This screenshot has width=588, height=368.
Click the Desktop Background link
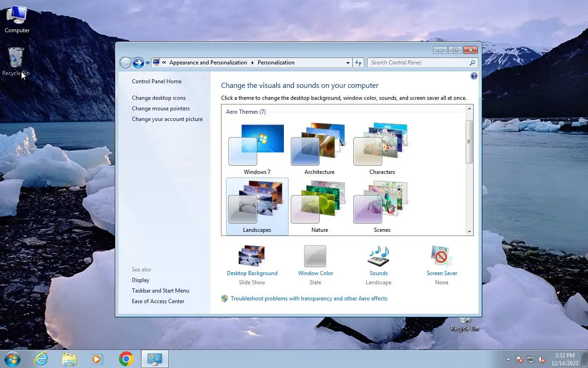coord(252,273)
